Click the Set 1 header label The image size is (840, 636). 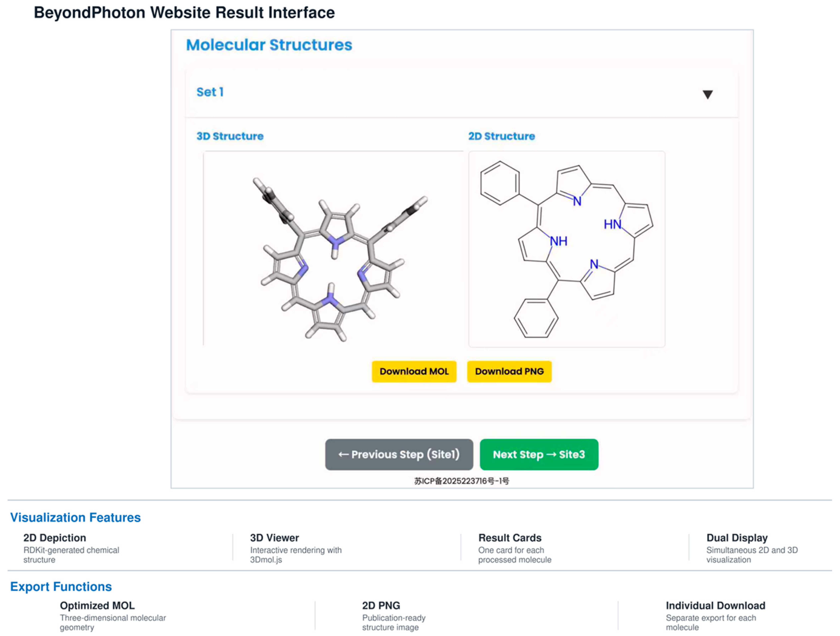pos(210,92)
